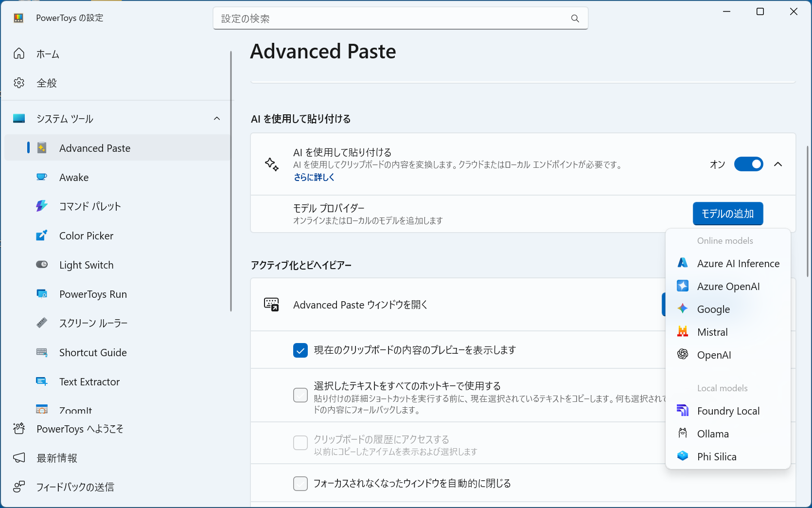The width and height of the screenshot is (812, 508).
Task: Click the AI paste sparkle icon
Action: point(272,164)
